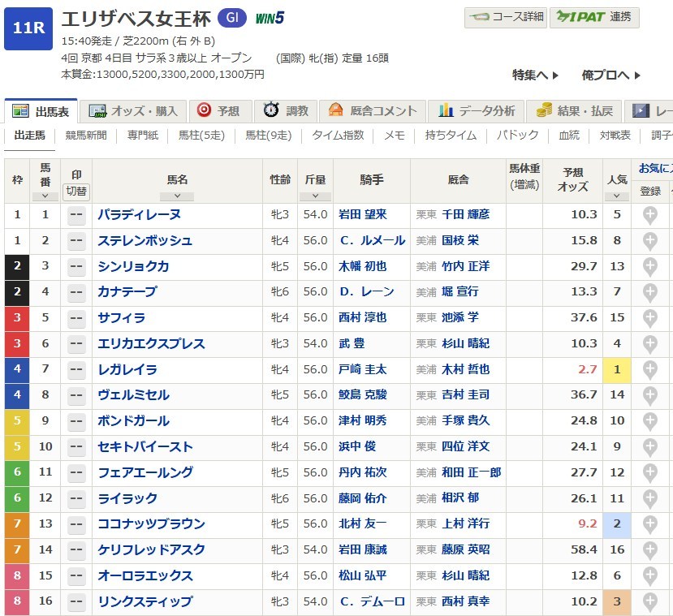The height and width of the screenshot is (616, 673).
Task: Switch to the 血統 sub-tab
Action: (x=569, y=136)
